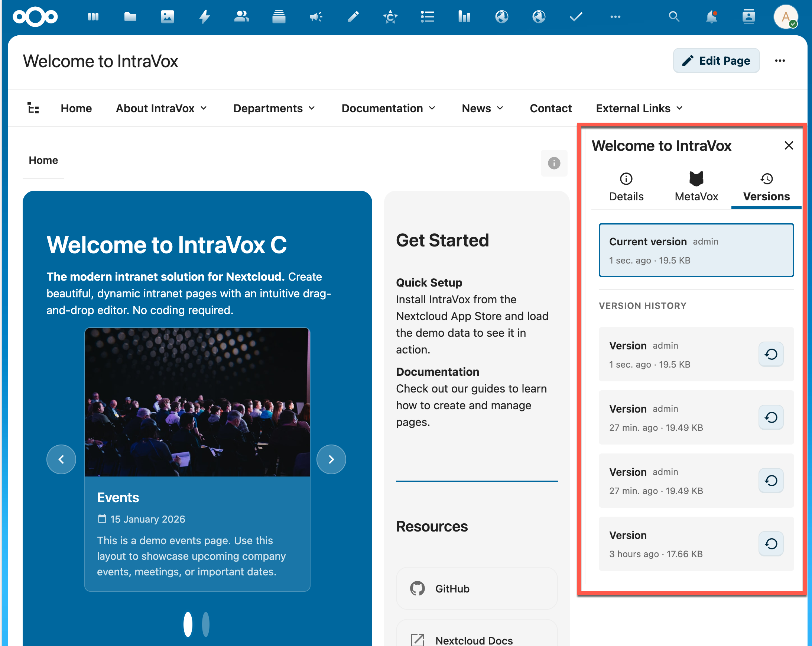812x646 pixels.
Task: Switch to the Details tab
Action: 626,187
